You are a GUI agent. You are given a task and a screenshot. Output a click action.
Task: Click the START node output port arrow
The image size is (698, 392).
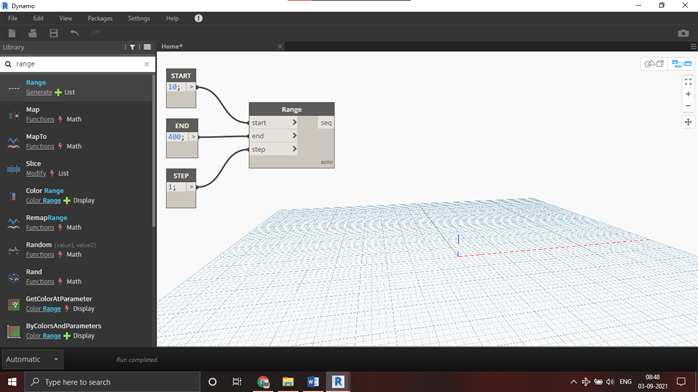[x=191, y=87]
